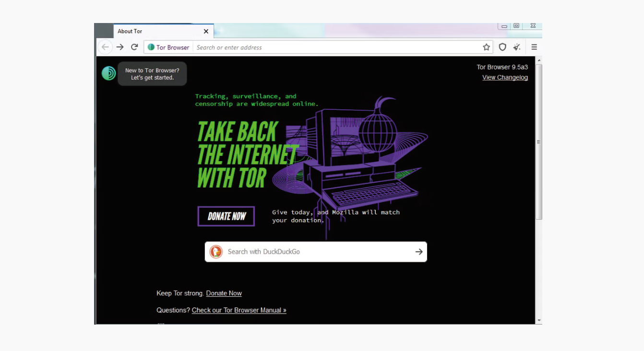This screenshot has width=644, height=351.
Task: Click the New Identity sparkle broom icon
Action: click(x=517, y=47)
